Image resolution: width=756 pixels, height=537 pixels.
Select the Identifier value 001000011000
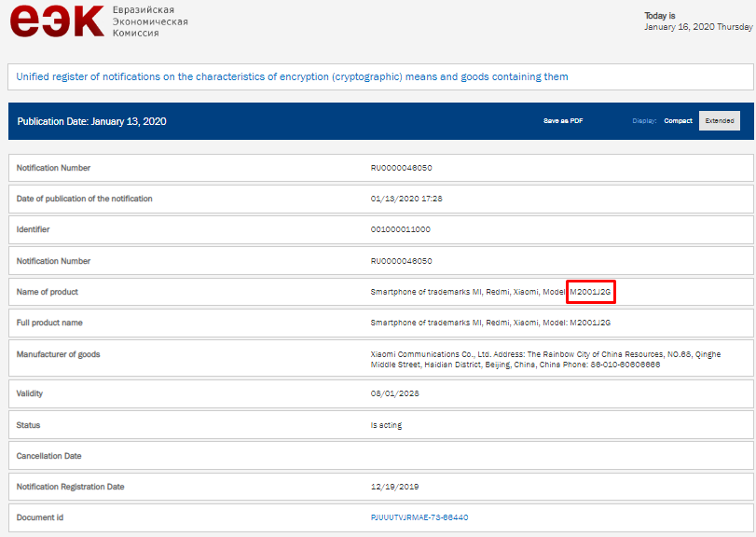pyautogui.click(x=401, y=229)
